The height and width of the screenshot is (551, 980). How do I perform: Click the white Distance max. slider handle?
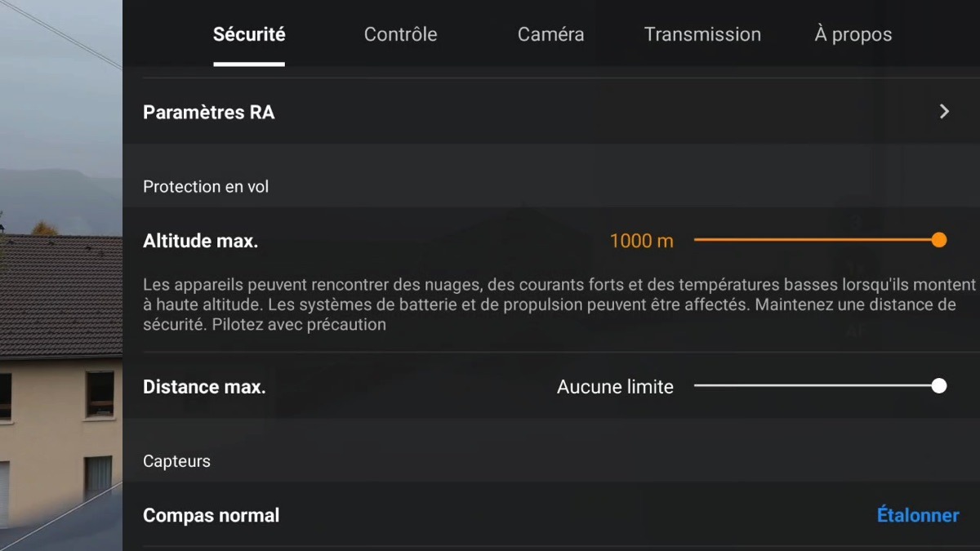939,386
